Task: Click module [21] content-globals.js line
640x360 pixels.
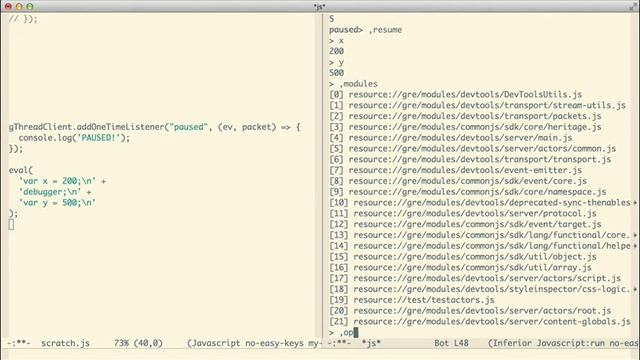Action: click(x=480, y=322)
